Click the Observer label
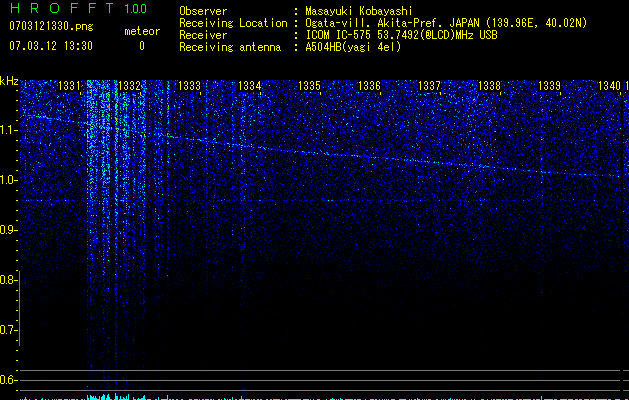 click(x=203, y=11)
